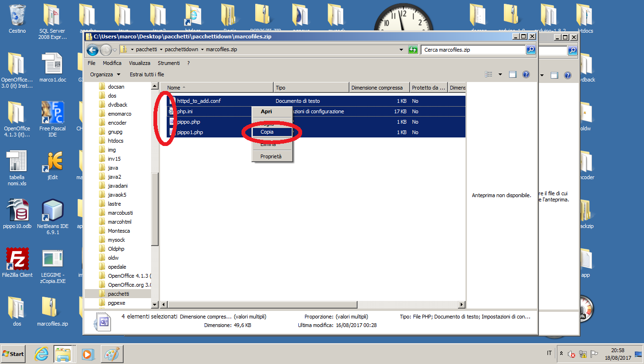Open view options dropdown arrow next to view icon
644x364 pixels.
(x=500, y=74)
